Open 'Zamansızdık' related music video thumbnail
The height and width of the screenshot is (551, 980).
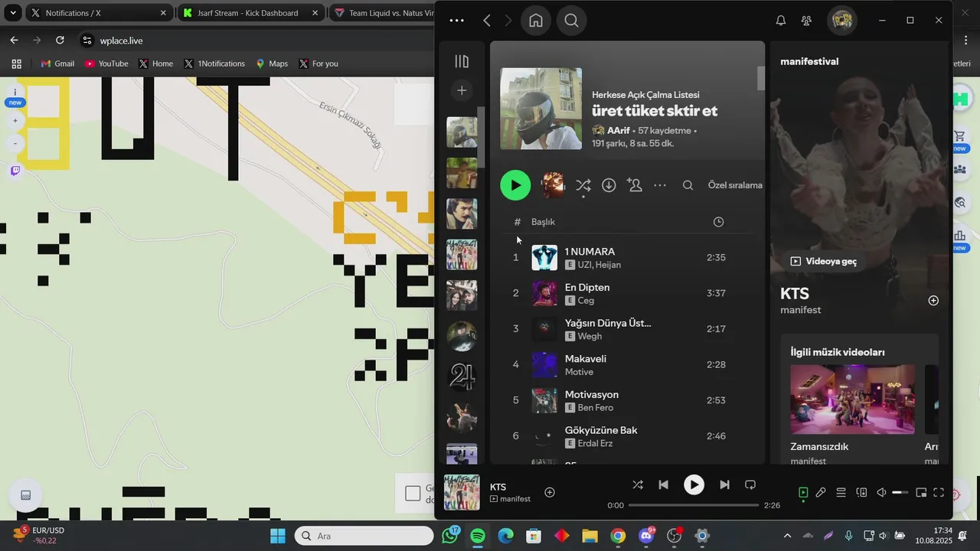(x=852, y=399)
